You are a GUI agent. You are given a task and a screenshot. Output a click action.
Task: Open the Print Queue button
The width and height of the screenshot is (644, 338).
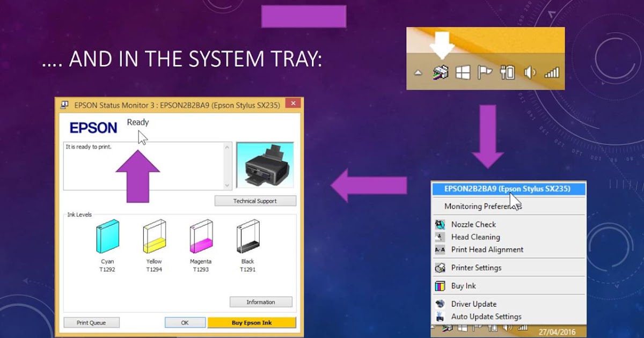[x=91, y=322]
